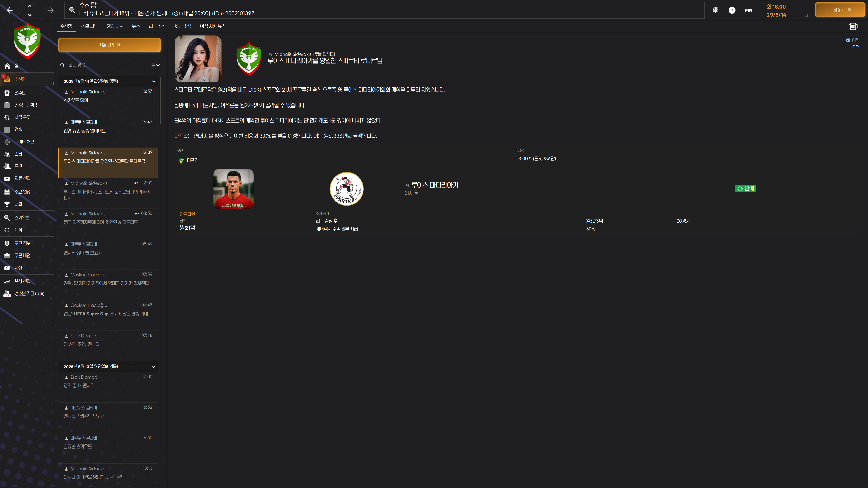Switch to the 소셜 피드 tab
Screen dimensions: 868x488
(89, 26)
